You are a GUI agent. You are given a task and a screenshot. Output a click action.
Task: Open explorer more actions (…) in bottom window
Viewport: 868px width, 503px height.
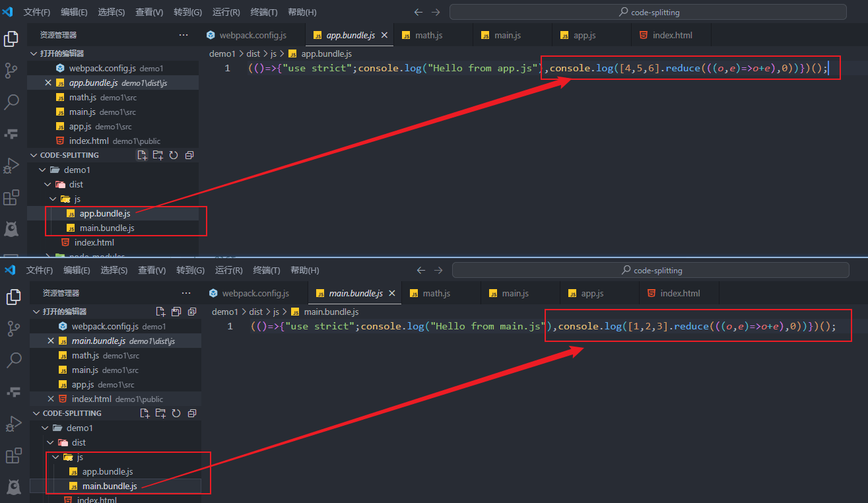click(x=186, y=293)
